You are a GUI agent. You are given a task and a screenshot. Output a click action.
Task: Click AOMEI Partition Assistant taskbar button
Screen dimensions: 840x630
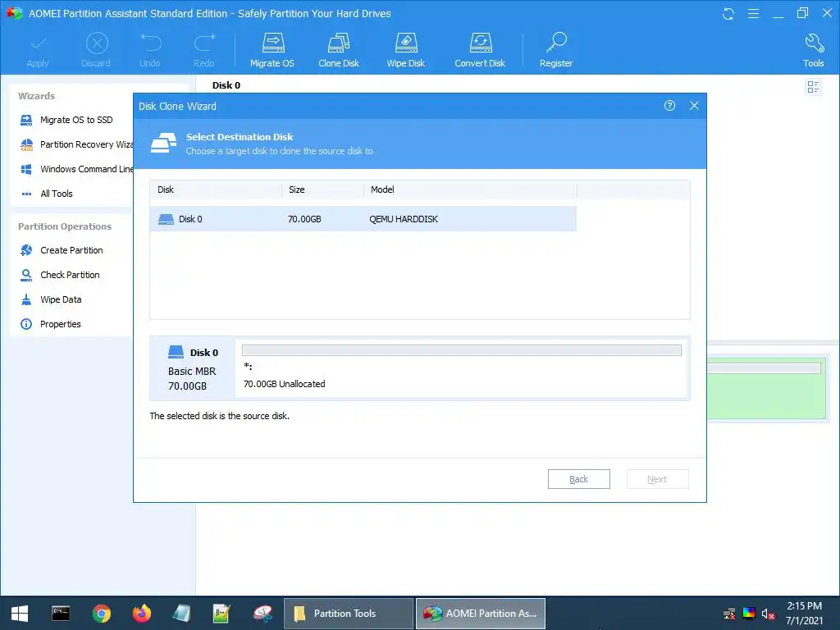[x=481, y=614]
